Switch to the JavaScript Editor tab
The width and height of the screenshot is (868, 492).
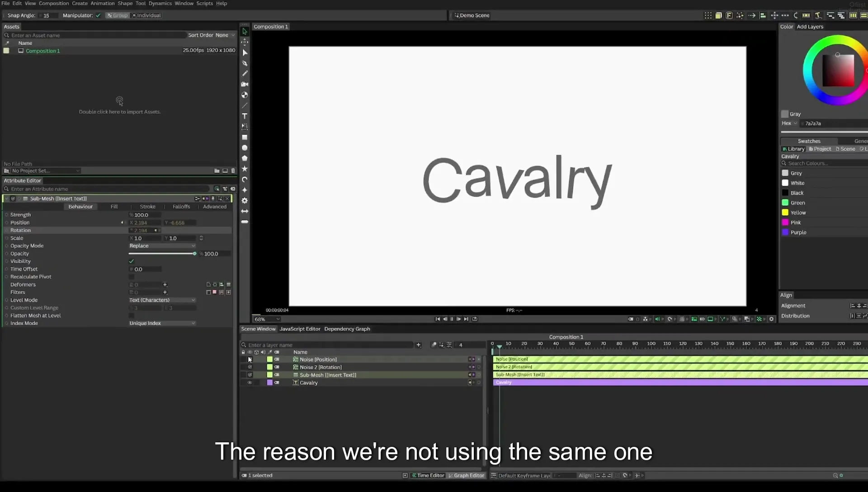(300, 329)
